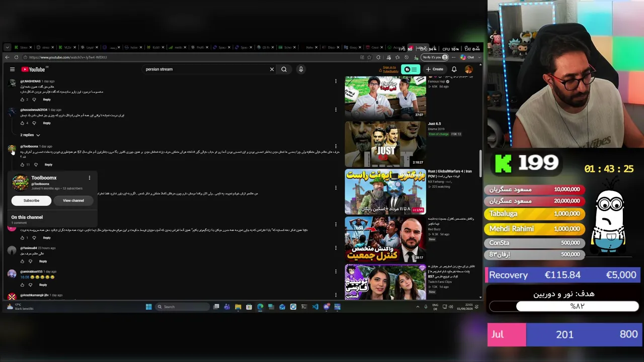Click 'Sign in to TubeBuddy' link
The image size is (644, 362).
pyautogui.click(x=389, y=69)
